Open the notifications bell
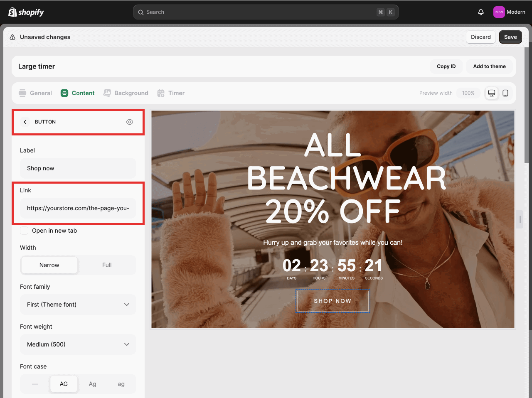Viewport: 532px width, 398px height. [481, 12]
